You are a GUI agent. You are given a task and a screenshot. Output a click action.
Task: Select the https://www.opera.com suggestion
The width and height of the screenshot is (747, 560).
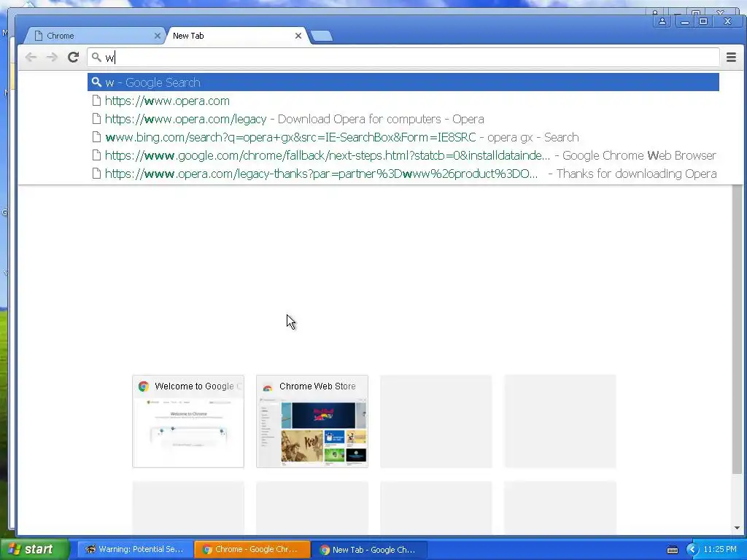tap(403, 101)
